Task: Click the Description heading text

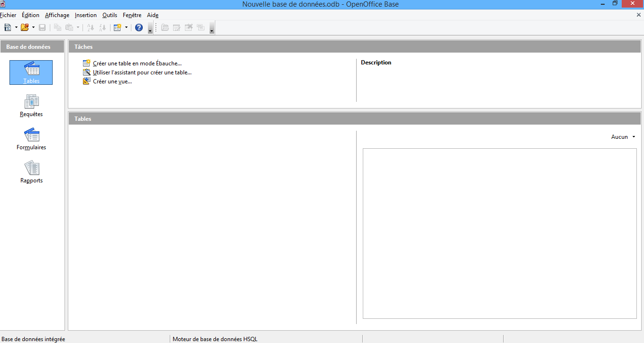Action: [x=376, y=63]
